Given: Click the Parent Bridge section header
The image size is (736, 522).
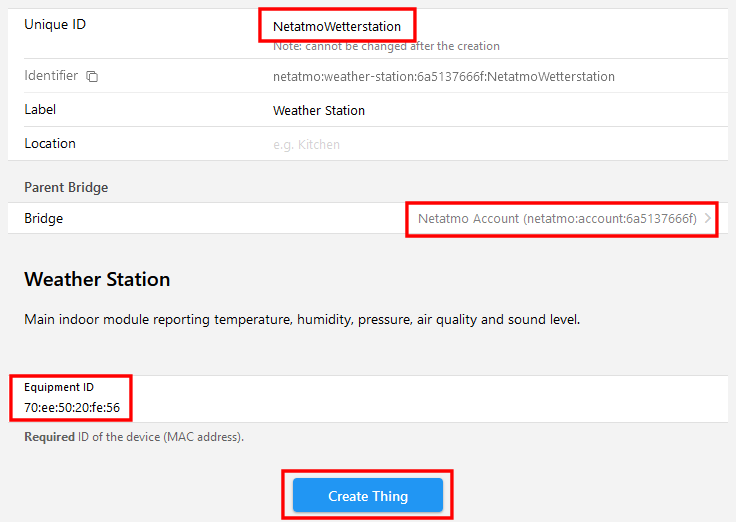Looking at the screenshot, I should tap(66, 187).
